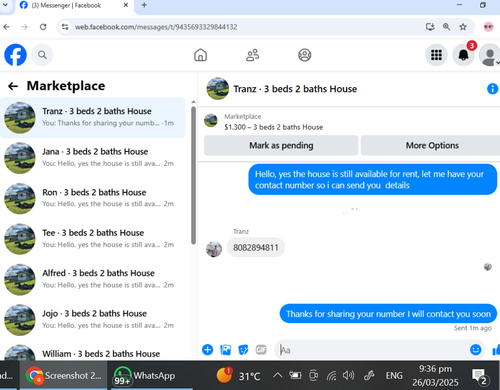Open the volume speaker icon
The height and width of the screenshot is (390, 500).
click(348, 376)
